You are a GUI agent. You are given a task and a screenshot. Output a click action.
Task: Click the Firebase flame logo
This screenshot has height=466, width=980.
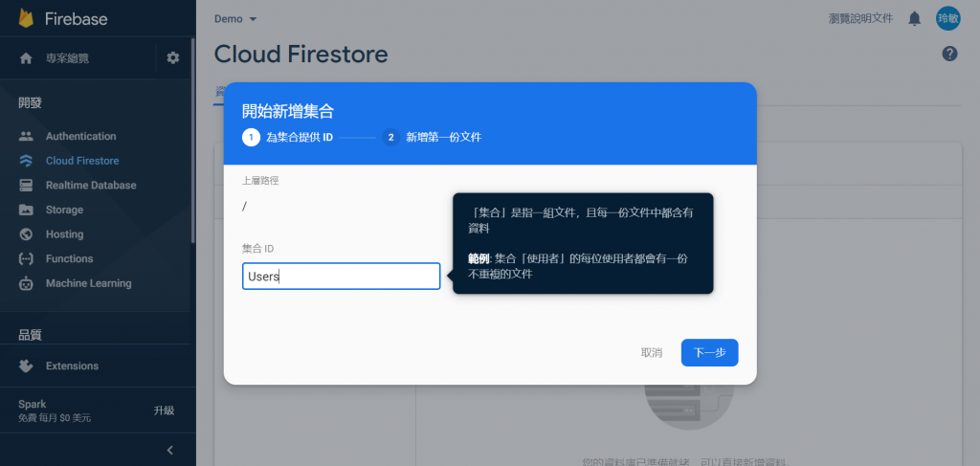pyautogui.click(x=26, y=18)
